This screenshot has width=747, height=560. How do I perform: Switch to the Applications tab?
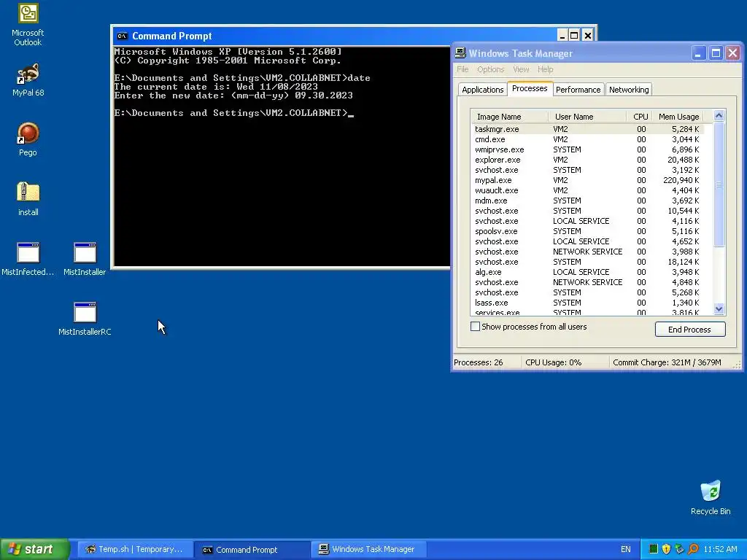(x=483, y=90)
